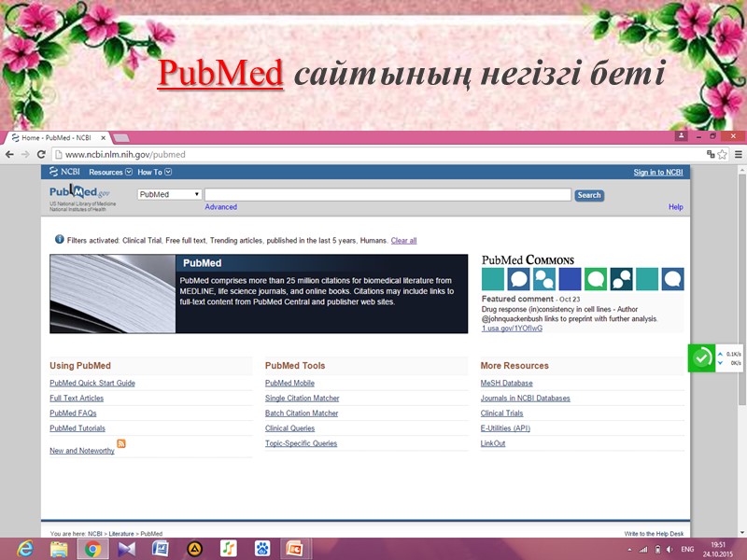The image size is (747, 560).
Task: Open Advanced search link
Action: point(220,206)
